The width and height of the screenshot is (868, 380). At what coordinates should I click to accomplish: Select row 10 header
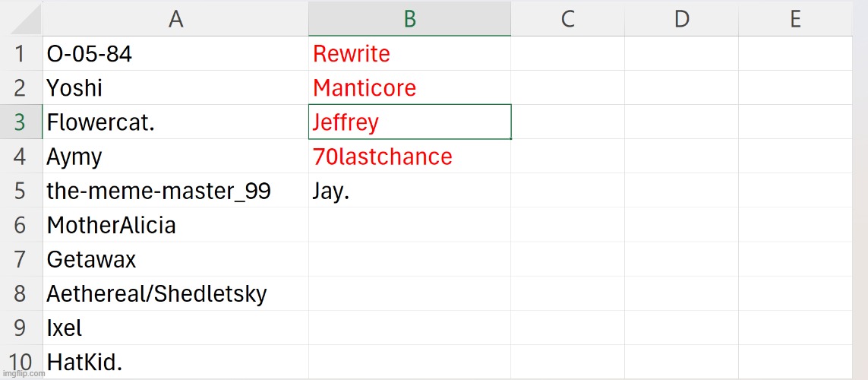(x=21, y=362)
